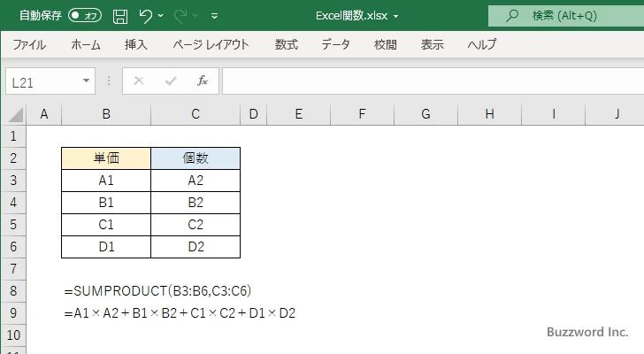Click the Select All corner triangle
Viewport: 644px width, 354px height.
pos(15,114)
